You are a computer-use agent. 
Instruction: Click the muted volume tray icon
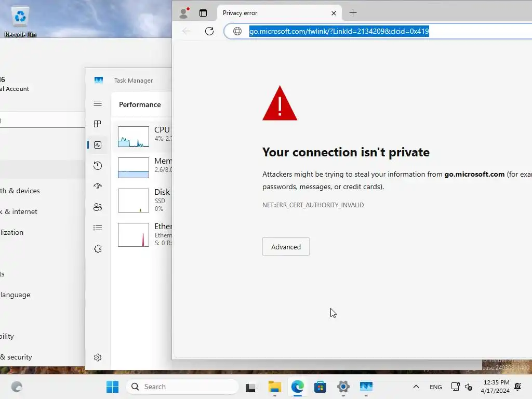(x=469, y=387)
